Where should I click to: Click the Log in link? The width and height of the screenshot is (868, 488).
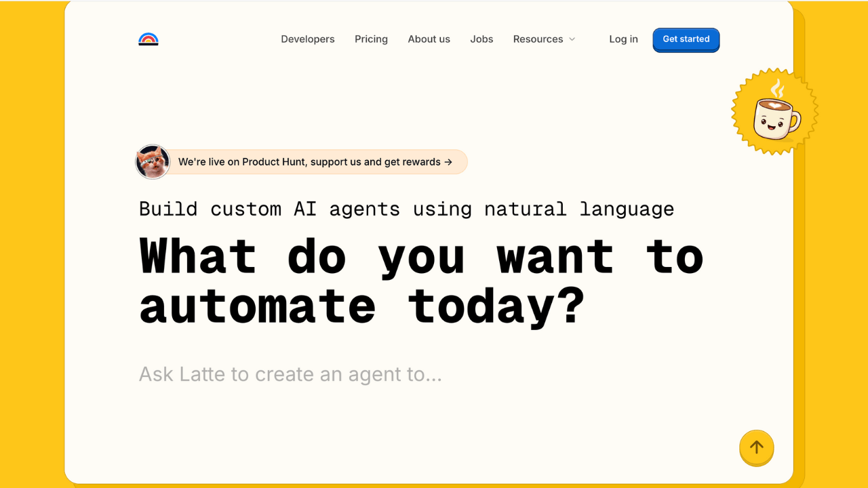623,39
